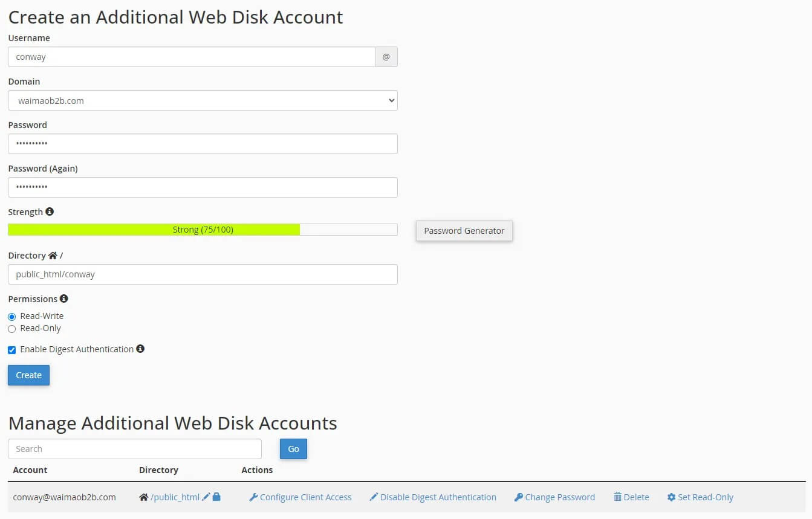
Task: Click inside the Search accounts field
Action: pyautogui.click(x=134, y=449)
